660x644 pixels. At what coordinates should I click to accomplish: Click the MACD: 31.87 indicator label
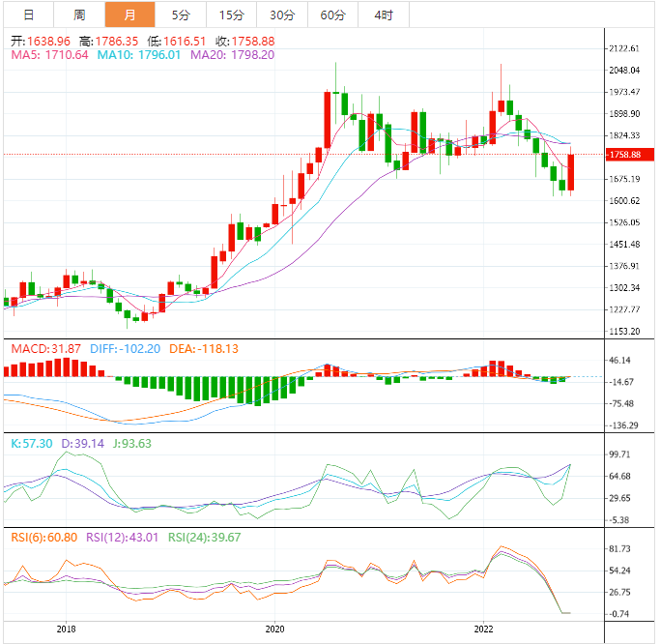point(44,348)
